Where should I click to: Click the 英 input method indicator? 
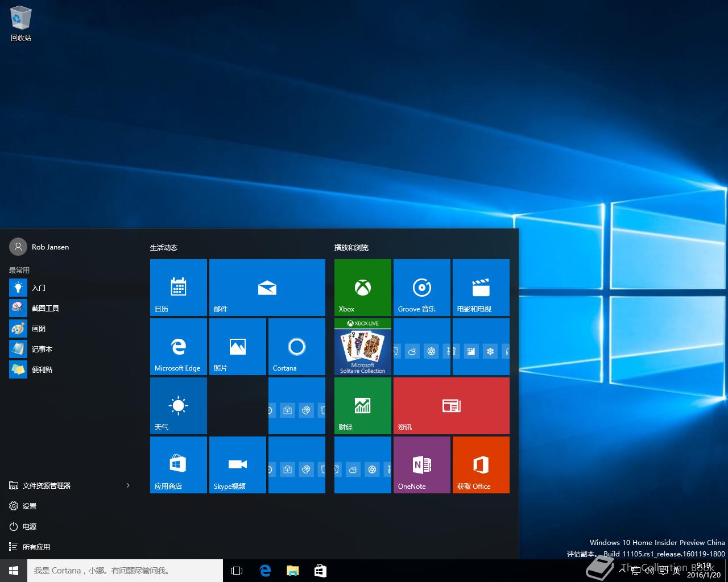(x=677, y=571)
